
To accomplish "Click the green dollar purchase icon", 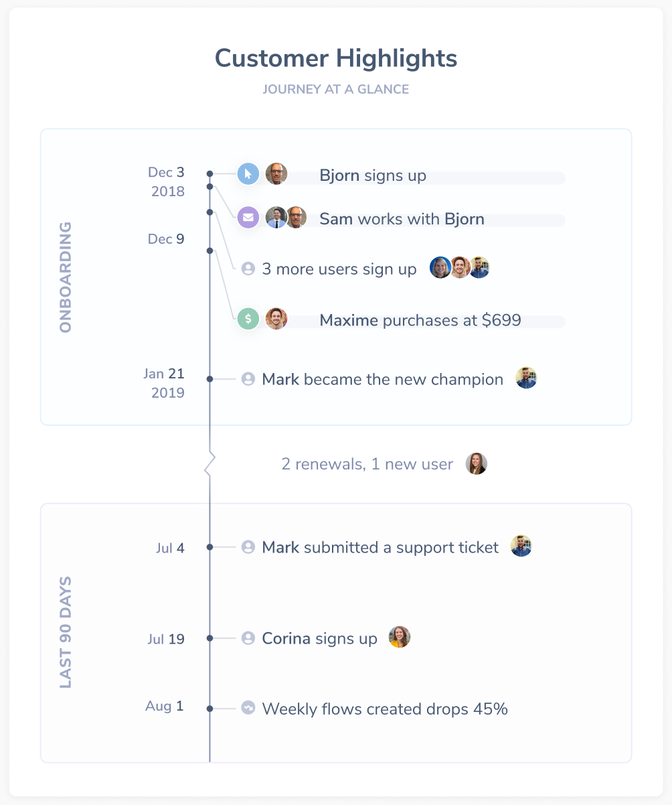I will coord(248,319).
